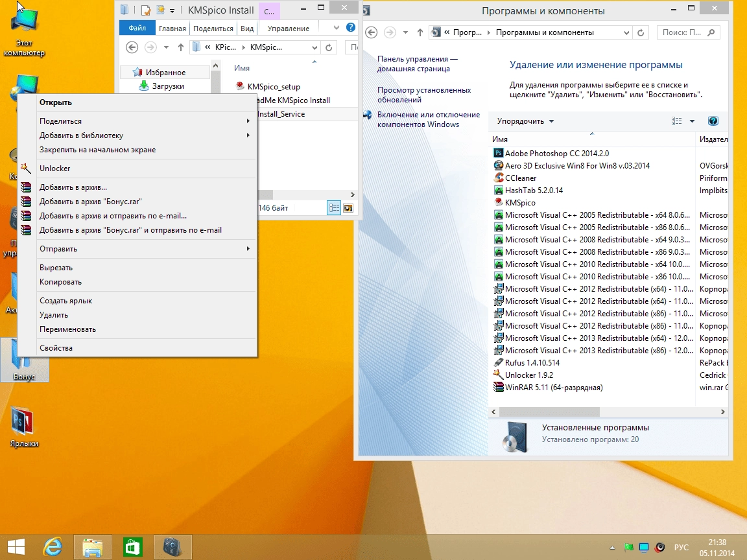Open the Файл tab in explorer ribbon
747x560 pixels.
[x=137, y=28]
